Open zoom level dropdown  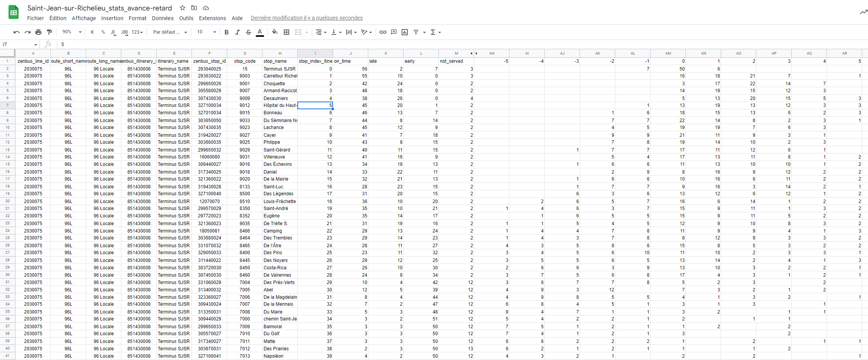click(x=72, y=32)
